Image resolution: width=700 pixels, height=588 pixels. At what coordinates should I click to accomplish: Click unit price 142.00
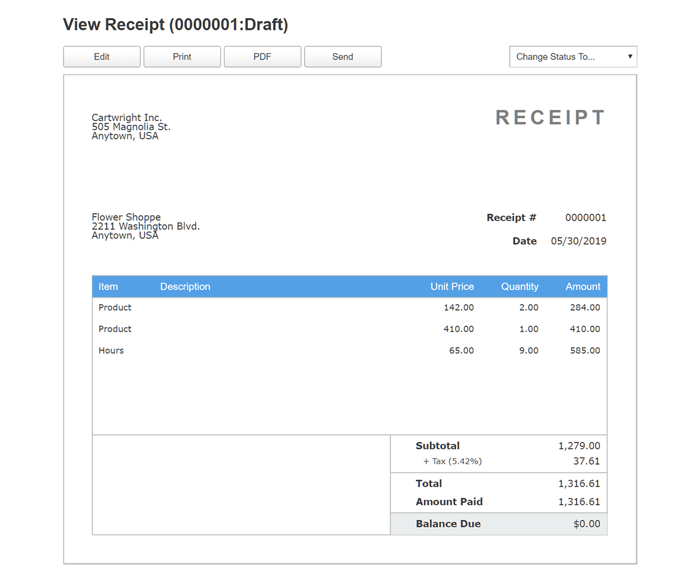459,307
